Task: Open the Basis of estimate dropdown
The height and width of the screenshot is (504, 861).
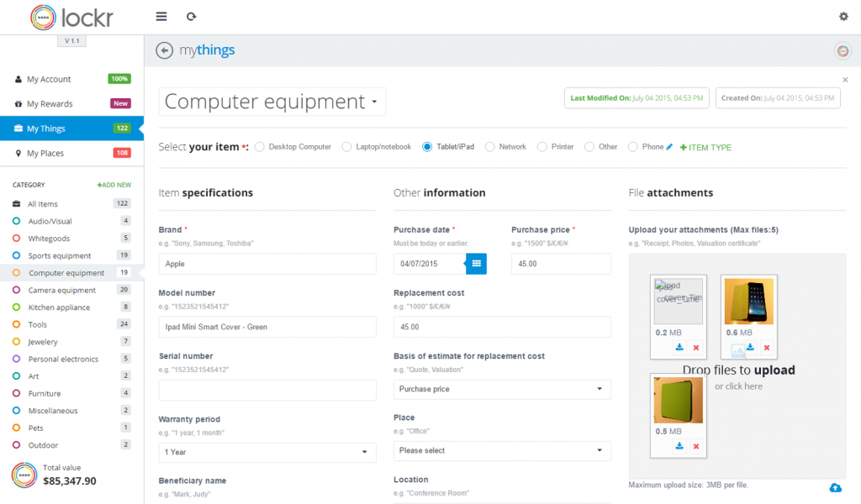Action: [502, 390]
